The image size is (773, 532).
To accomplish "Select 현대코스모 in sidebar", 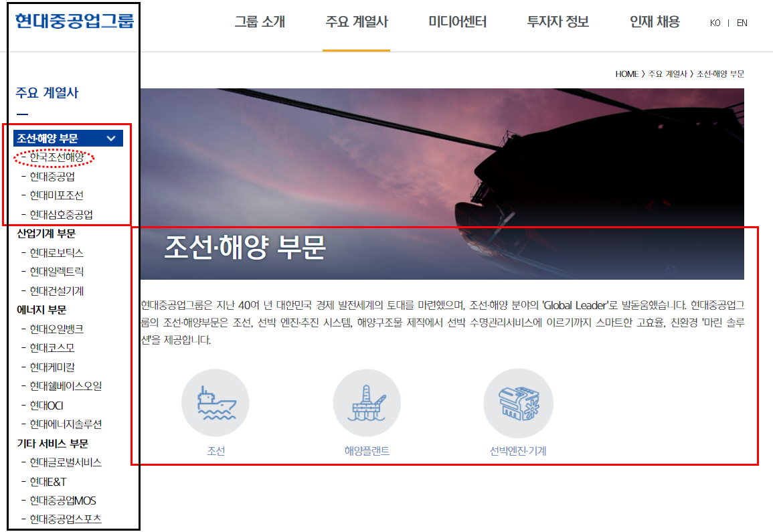I will [52, 348].
